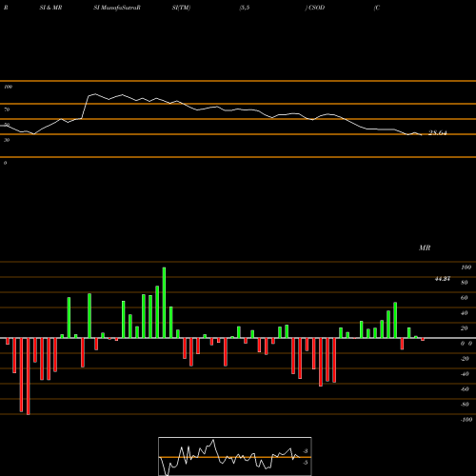The width and height of the screenshot is (476, 476).
Task: Click the 'SI MunafaSutraR' header label
Action: tap(117, 8)
